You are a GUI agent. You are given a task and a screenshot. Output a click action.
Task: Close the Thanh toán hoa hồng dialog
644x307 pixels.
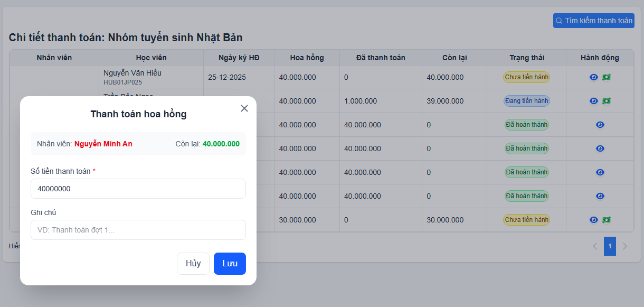[x=244, y=108]
